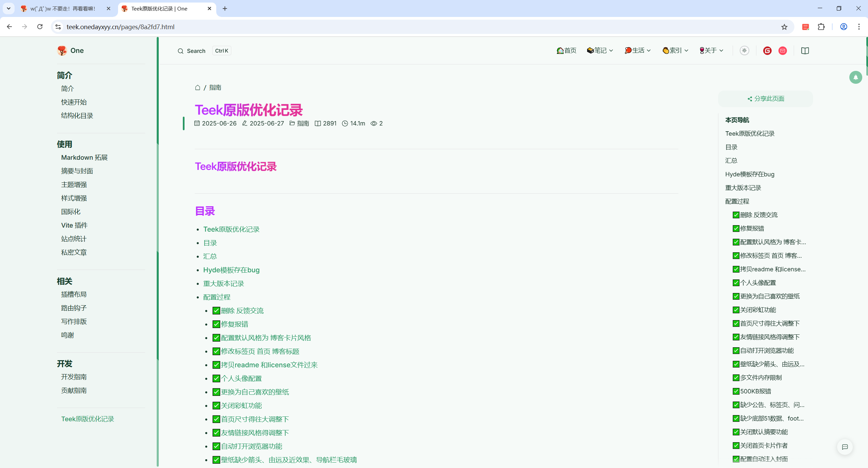Click the checkbox beside 关闭默认摘要功能 in page nav
The image size is (868, 468).
click(736, 432)
